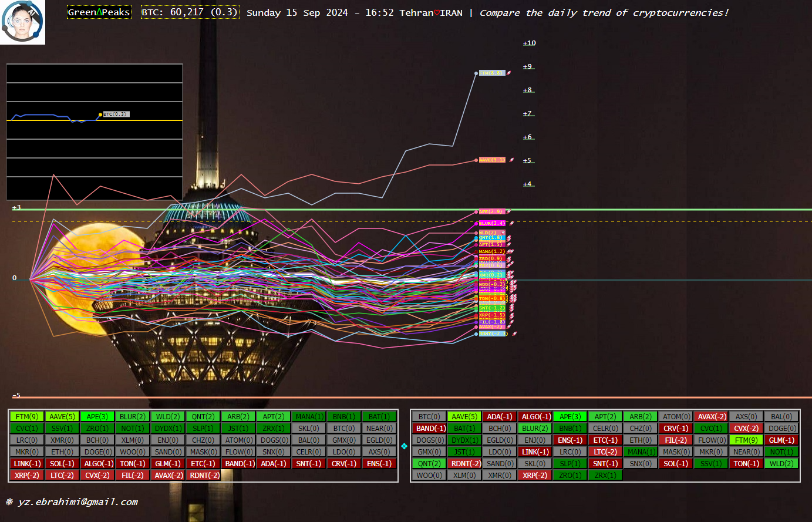Open the yz.ebrahimi@gmail.com email link
812x522 pixels.
coord(78,502)
